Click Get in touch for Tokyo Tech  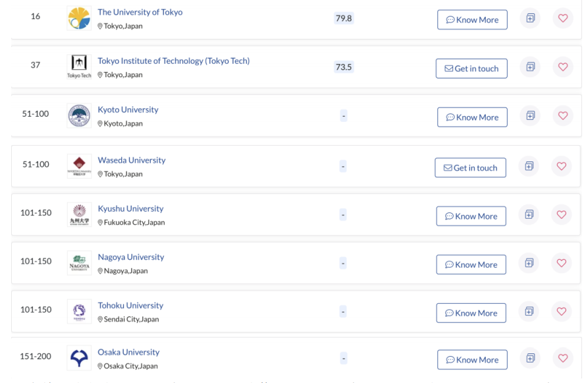[x=471, y=69]
